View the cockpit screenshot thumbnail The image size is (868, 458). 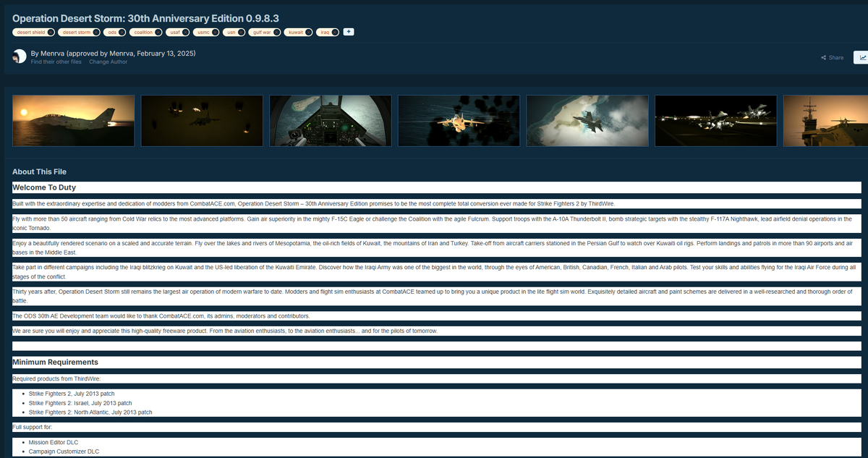pos(330,120)
